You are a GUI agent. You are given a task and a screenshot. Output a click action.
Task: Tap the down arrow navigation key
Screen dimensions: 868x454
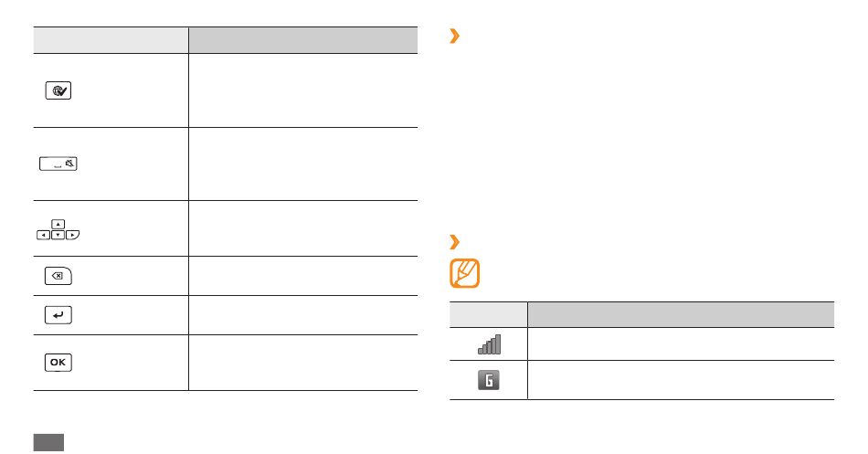pyautogui.click(x=58, y=236)
